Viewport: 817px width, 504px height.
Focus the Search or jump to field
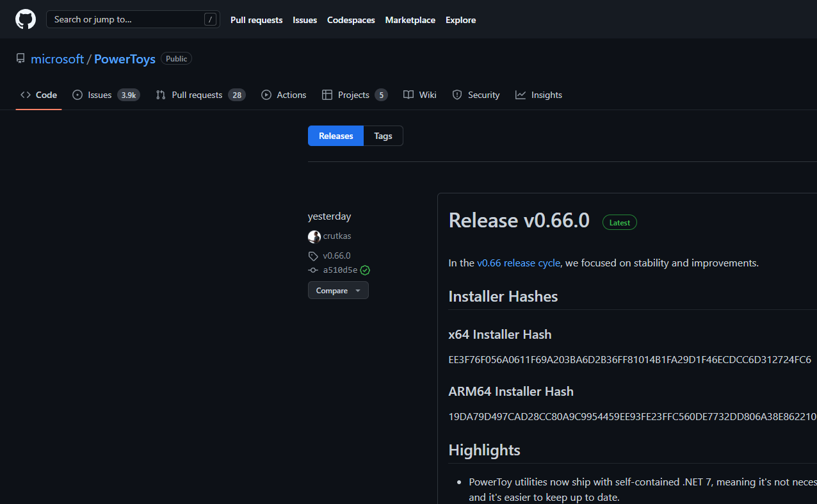coord(133,19)
